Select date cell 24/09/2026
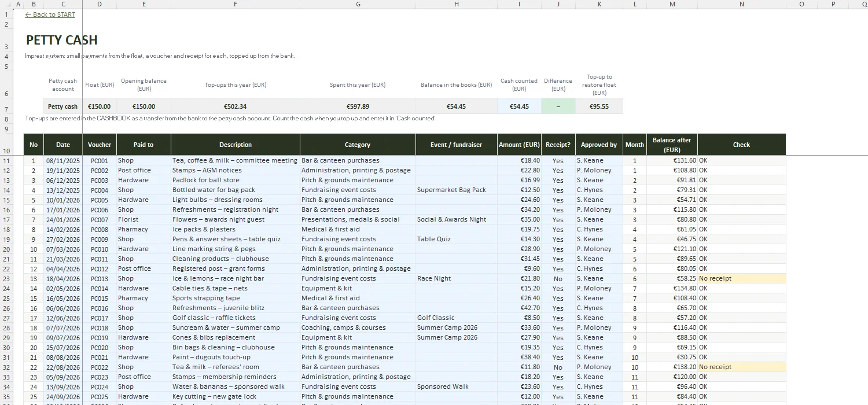This screenshot has height=405, width=868. pos(63,396)
